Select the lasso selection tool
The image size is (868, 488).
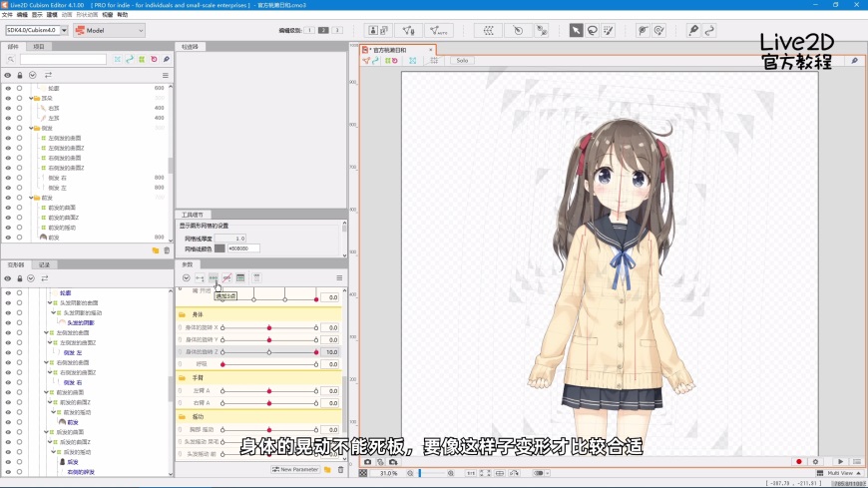(593, 31)
